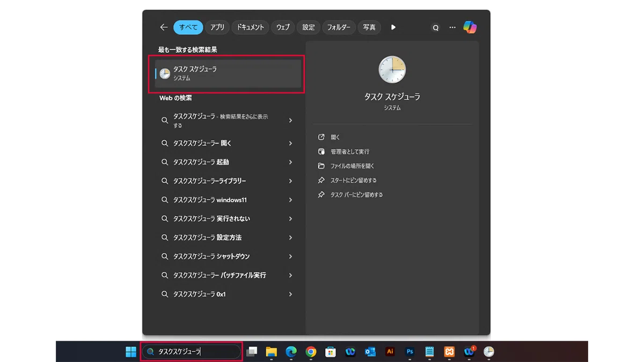Select web suggestion タスクスケジューラ 0x1
The image size is (644, 362).
pyautogui.click(x=228, y=294)
